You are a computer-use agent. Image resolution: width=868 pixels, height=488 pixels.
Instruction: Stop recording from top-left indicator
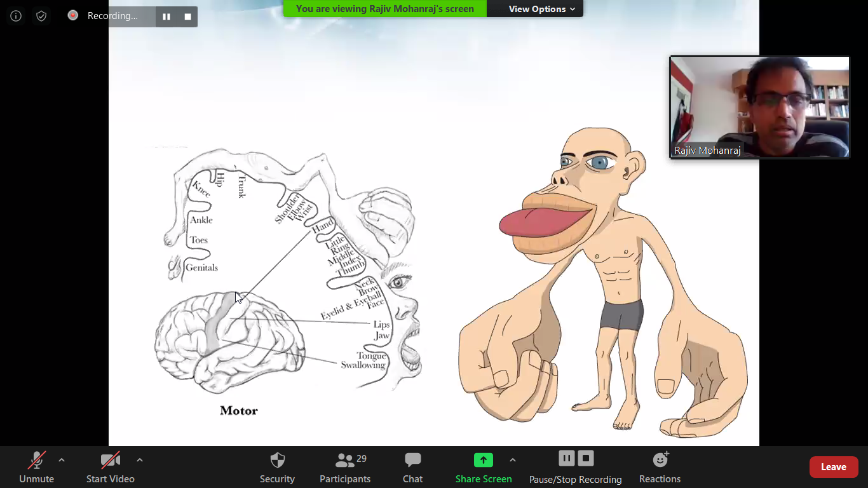pyautogui.click(x=187, y=17)
